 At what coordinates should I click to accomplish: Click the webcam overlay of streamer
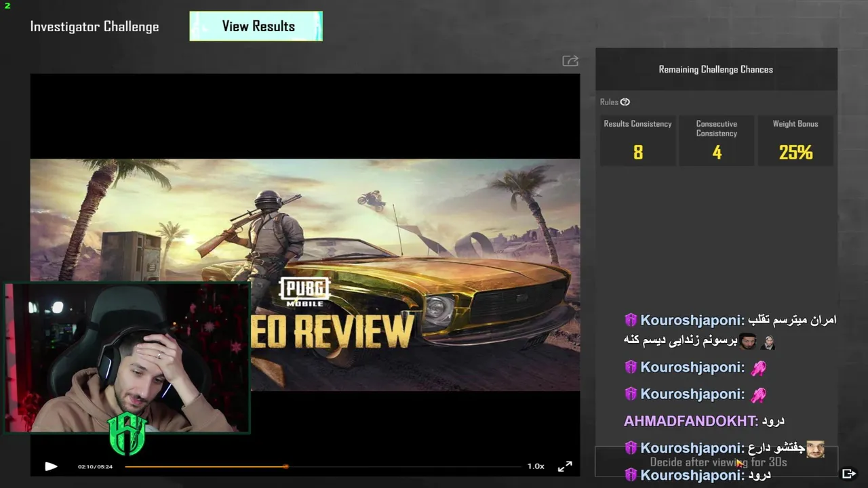[127, 358]
